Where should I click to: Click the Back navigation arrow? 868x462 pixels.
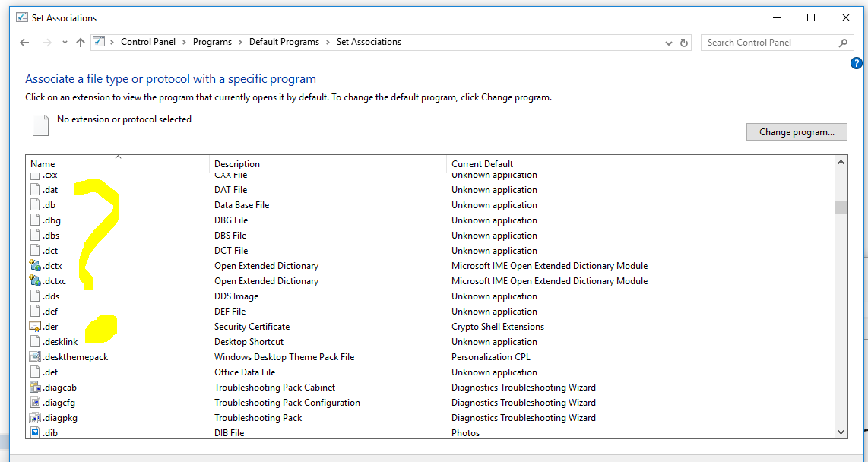(24, 43)
